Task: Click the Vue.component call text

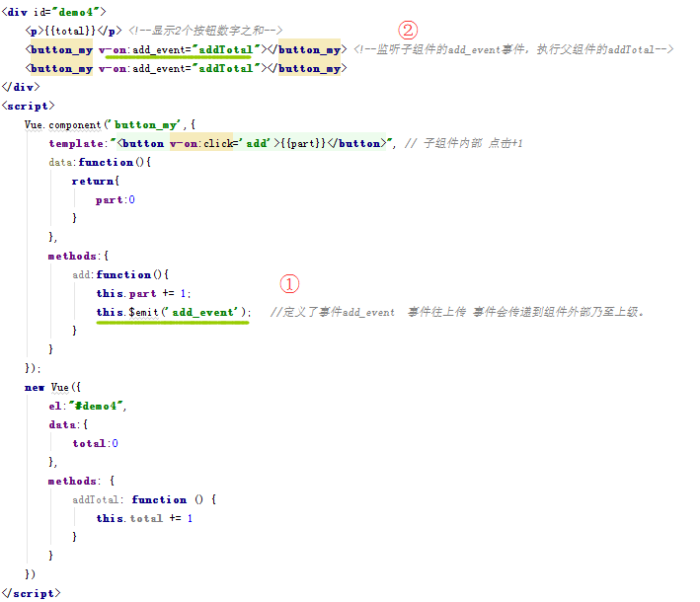Action: pyautogui.click(x=62, y=124)
